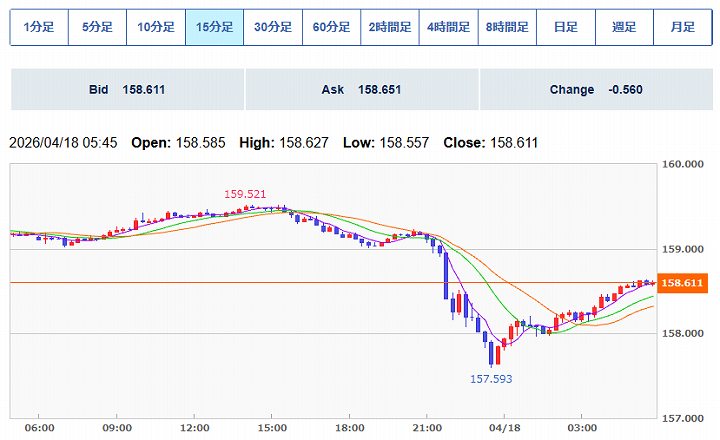Click the Ask 158.651 price cell
The image size is (720, 440).
click(x=361, y=90)
